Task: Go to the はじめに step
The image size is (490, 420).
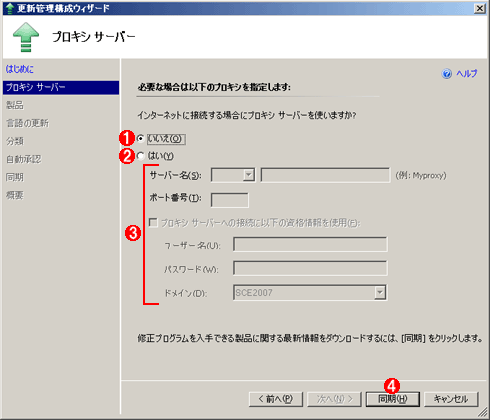Action: 20,69
